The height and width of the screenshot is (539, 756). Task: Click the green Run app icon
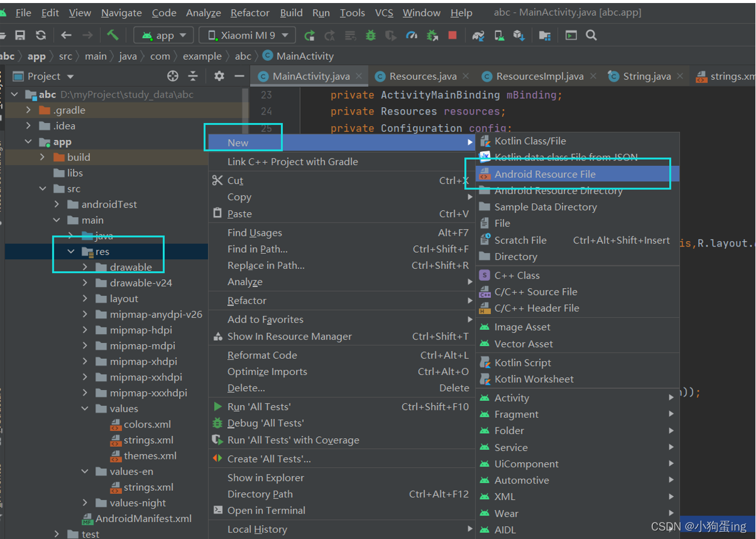click(x=309, y=36)
